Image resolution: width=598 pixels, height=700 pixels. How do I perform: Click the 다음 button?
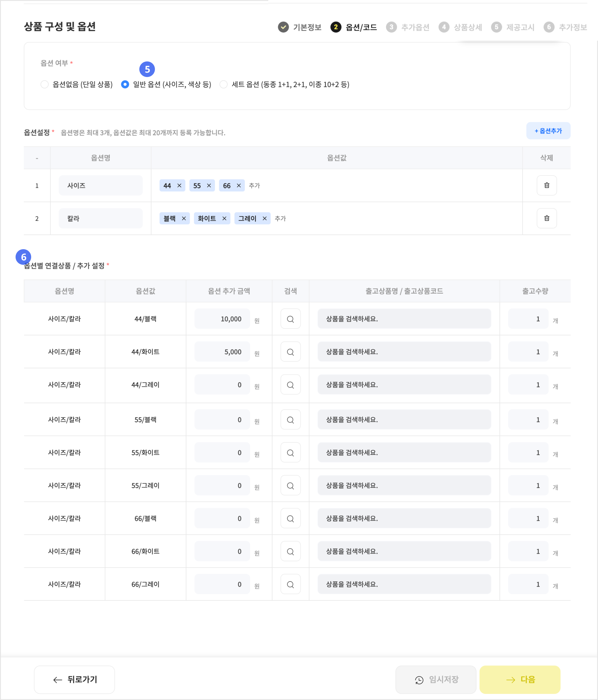point(520,680)
